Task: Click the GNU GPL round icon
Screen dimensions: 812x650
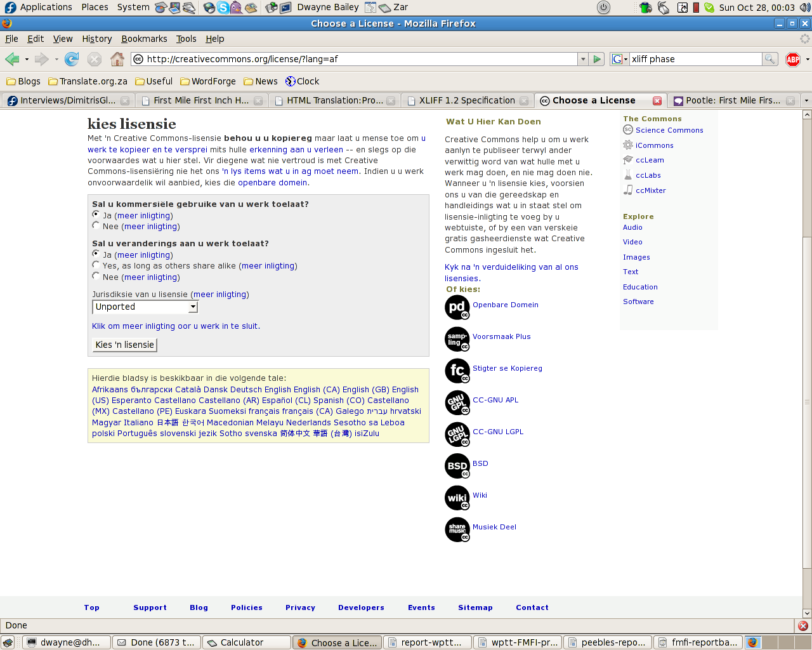Action: (457, 403)
